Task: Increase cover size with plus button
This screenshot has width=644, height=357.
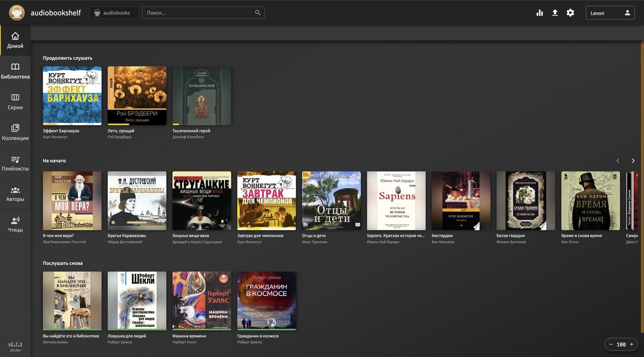Action: pyautogui.click(x=632, y=344)
